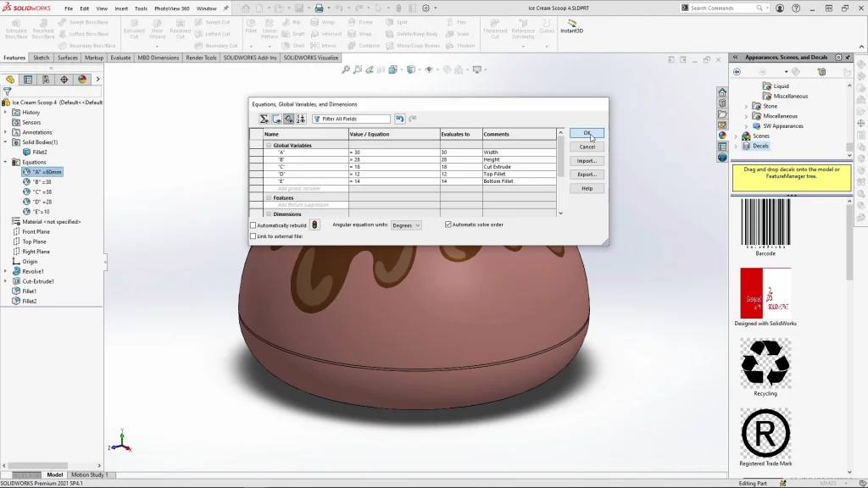Expand the Scenes folder

736,136
